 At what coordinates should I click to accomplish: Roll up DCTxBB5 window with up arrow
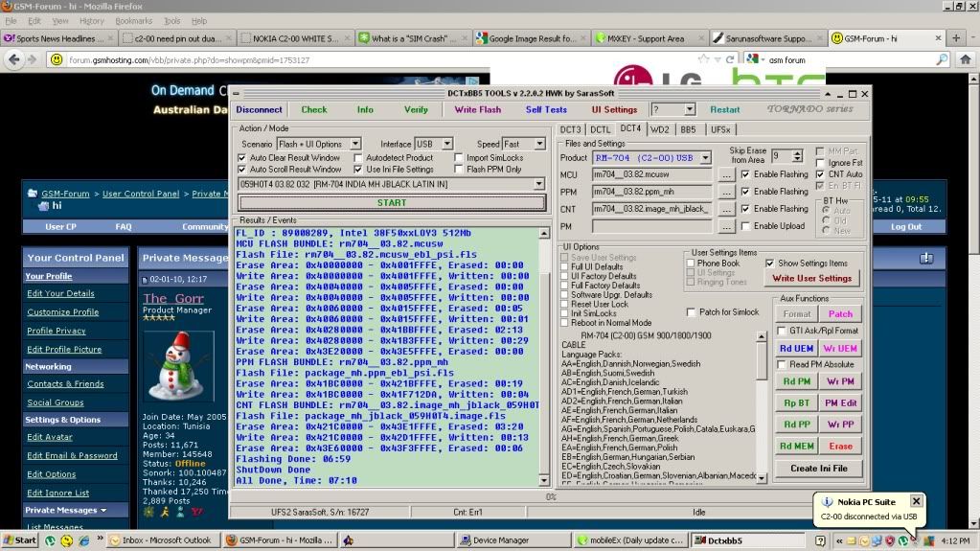pyautogui.click(x=828, y=94)
